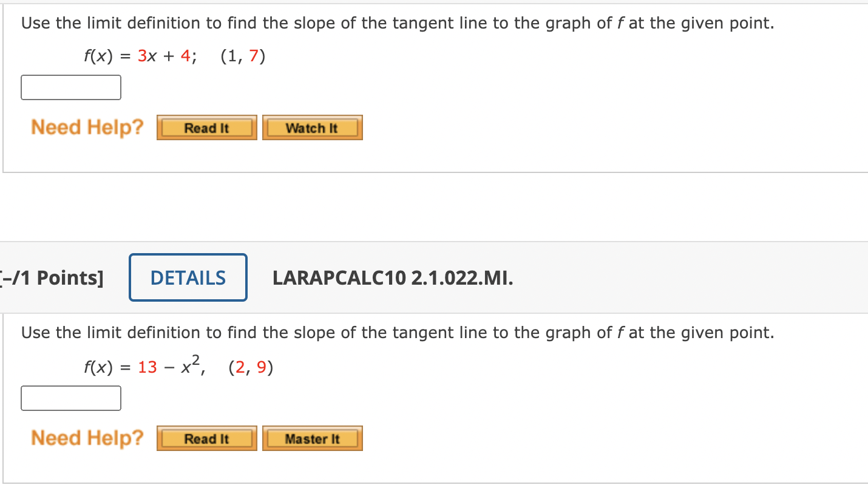Open the Master It tutorial for the second problem
Viewport: 868px width, 485px height.
pyautogui.click(x=312, y=438)
